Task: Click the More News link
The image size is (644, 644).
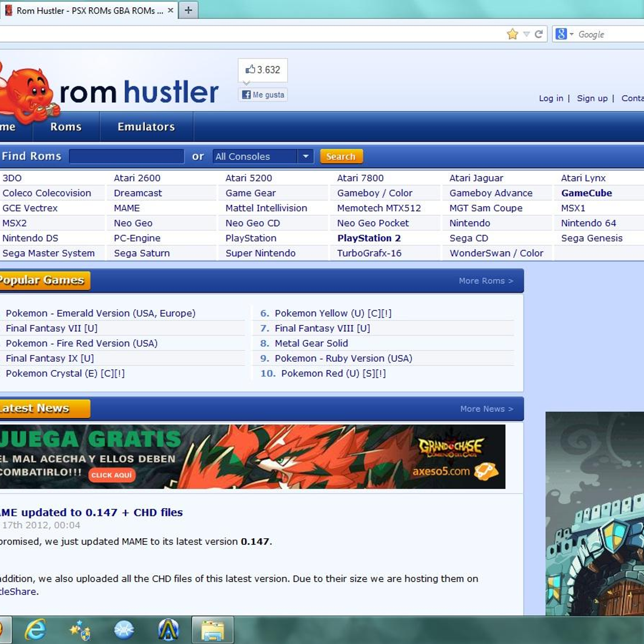Action: tap(487, 409)
